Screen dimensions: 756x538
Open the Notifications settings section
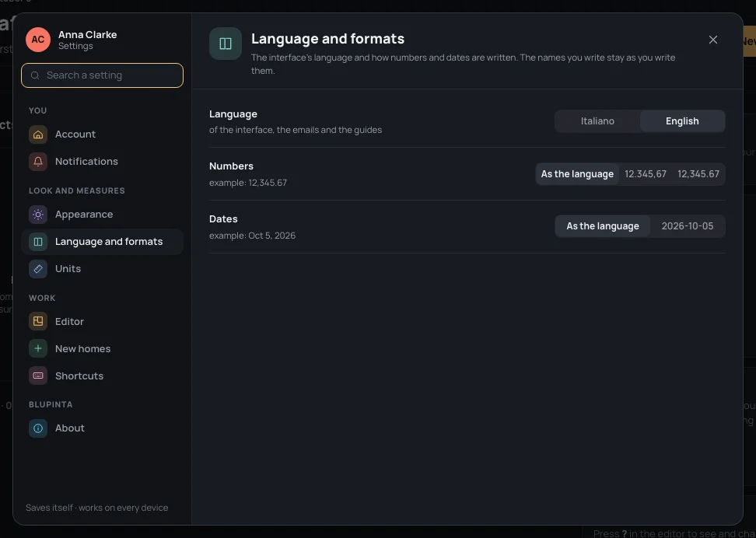pos(102,162)
